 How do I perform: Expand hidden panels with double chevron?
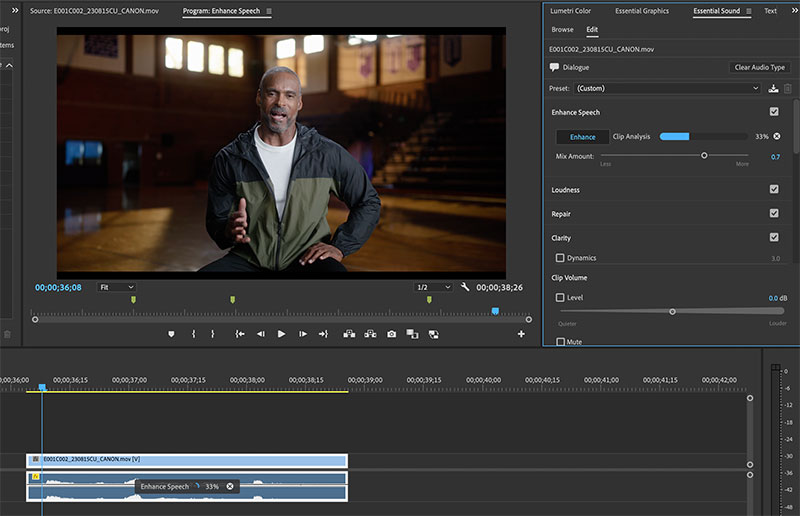(15, 10)
